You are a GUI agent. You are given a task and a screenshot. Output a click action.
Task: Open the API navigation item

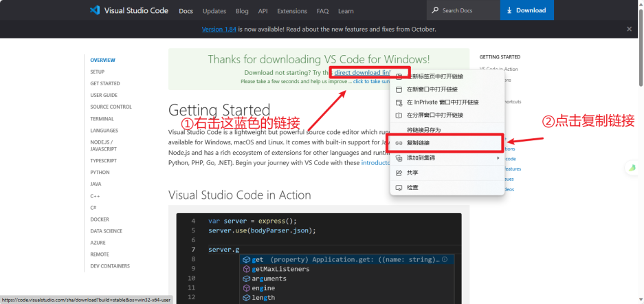coord(263,11)
